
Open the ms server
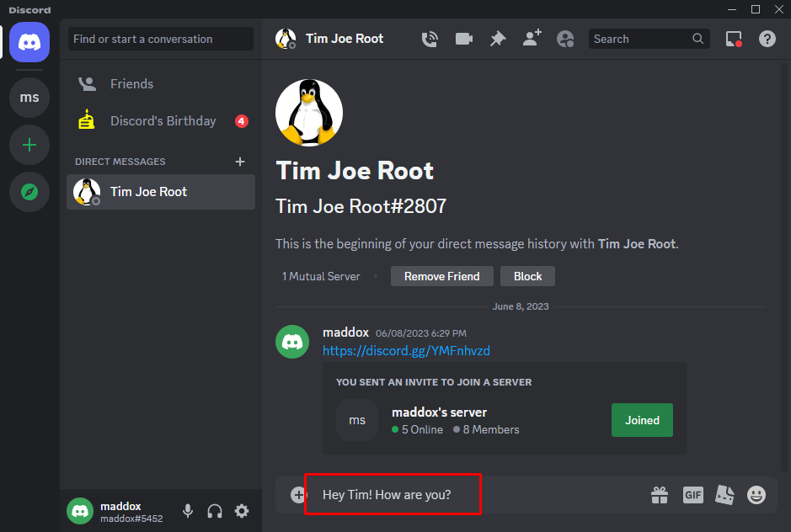(x=29, y=98)
